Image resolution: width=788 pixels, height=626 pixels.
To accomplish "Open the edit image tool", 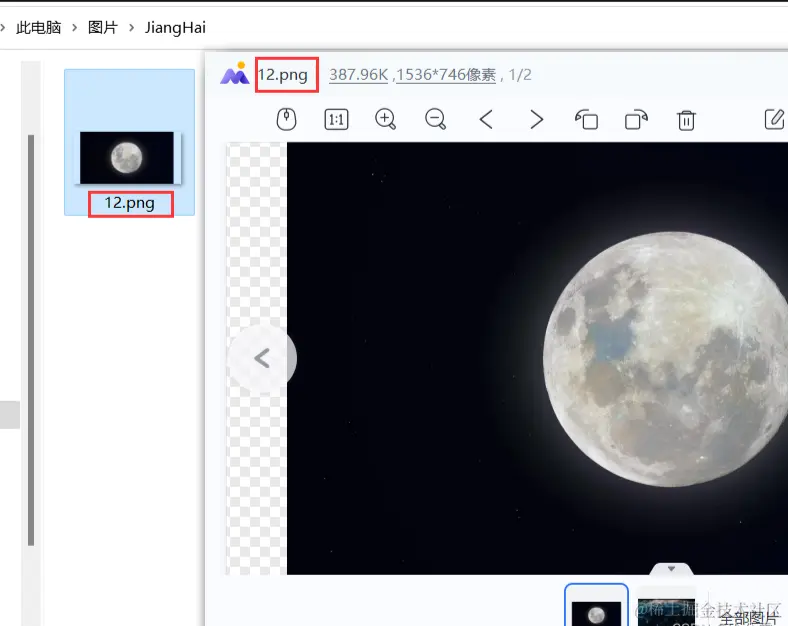I will pyautogui.click(x=775, y=119).
